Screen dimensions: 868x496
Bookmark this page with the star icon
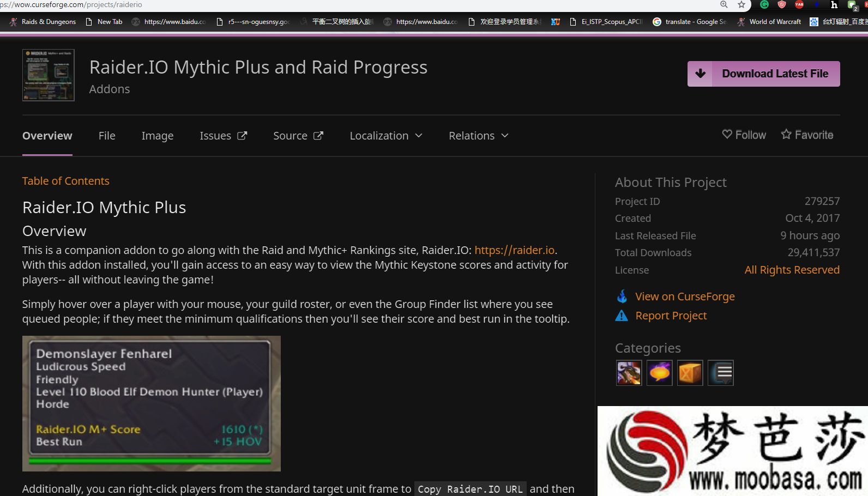click(x=742, y=4)
